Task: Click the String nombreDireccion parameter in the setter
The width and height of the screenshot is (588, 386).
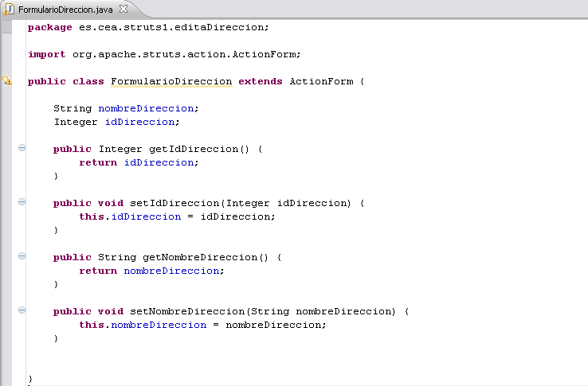Action: click(x=323, y=311)
